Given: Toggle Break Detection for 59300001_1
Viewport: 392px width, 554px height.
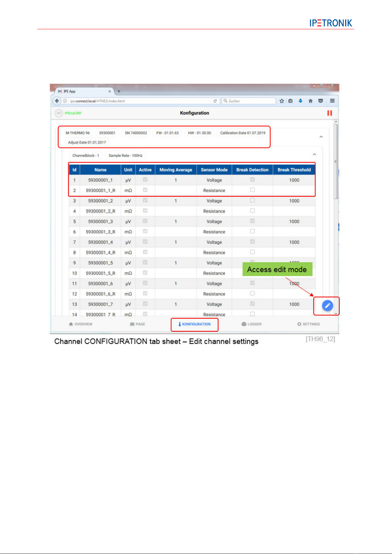Looking at the screenshot, I should 252,180.
